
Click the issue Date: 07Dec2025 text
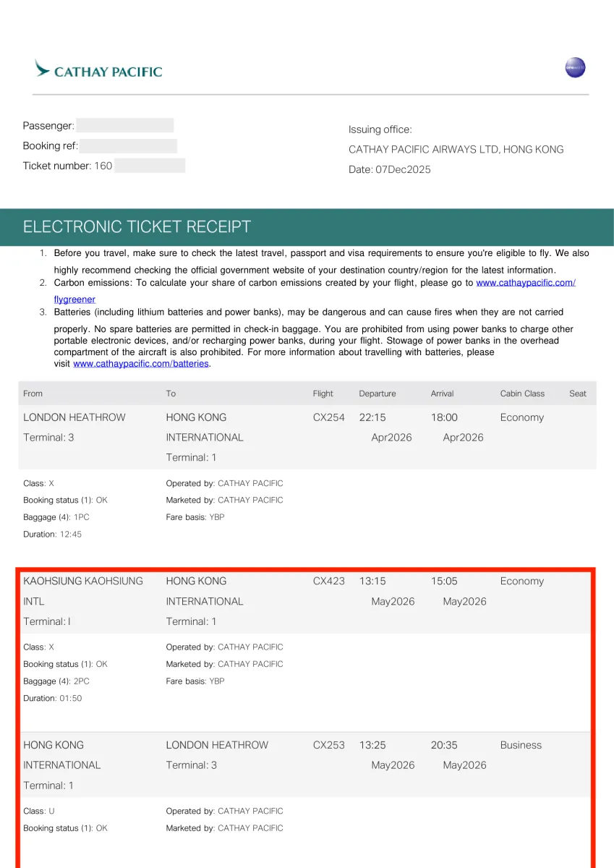pos(390,170)
